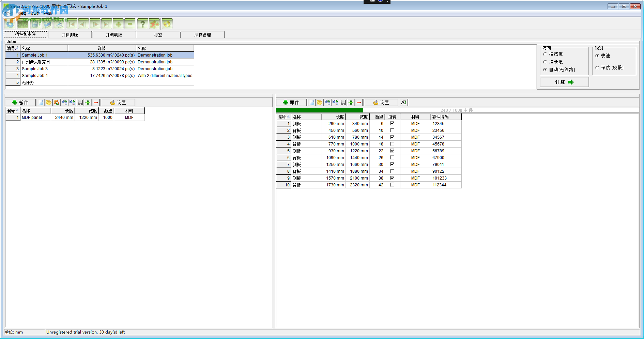Screen dimensions: 644x339
Task: Open the 帮助 menu
Action: pos(48,14)
